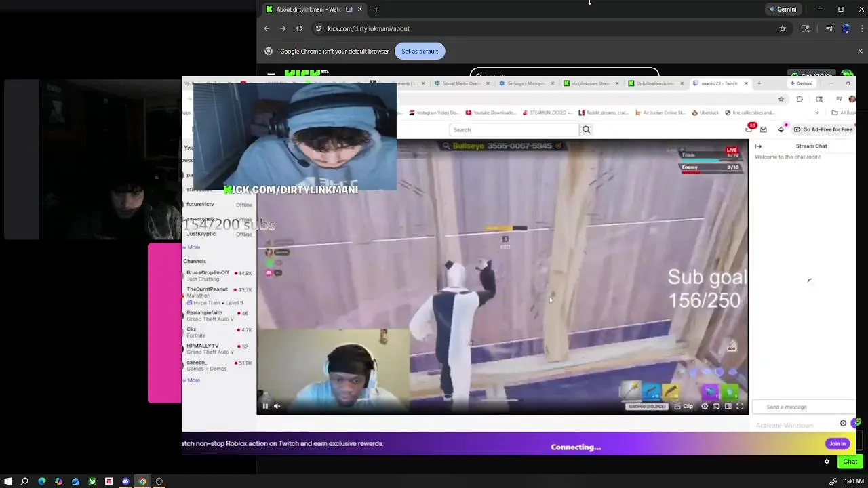Open chat settings gear below message box
Screen dimensions: 868x488
tap(843, 423)
